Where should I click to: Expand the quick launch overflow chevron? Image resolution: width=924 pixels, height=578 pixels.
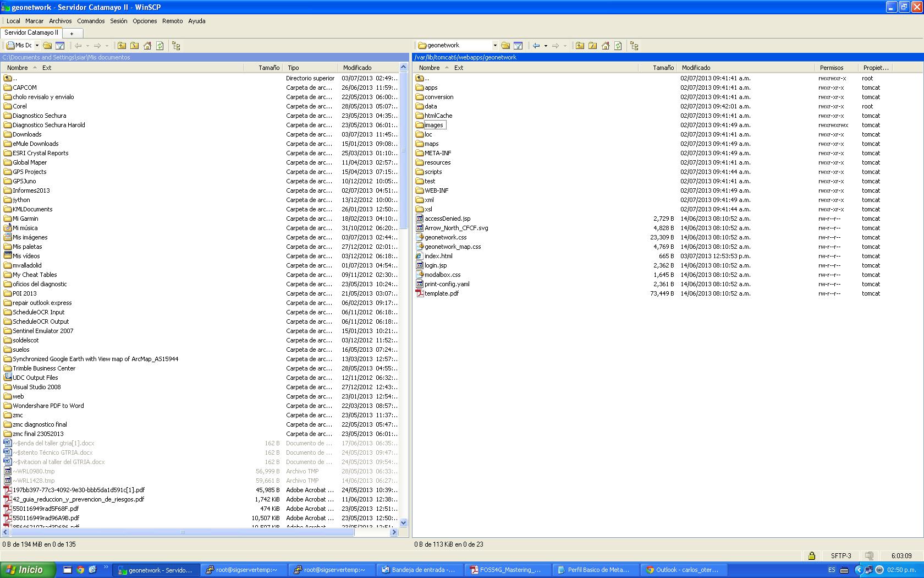[106, 567]
